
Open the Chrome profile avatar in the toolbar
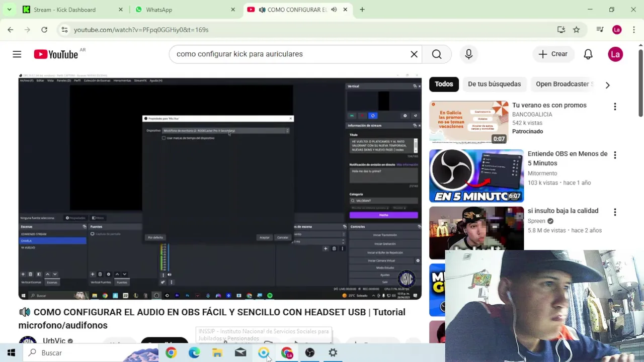point(617,30)
